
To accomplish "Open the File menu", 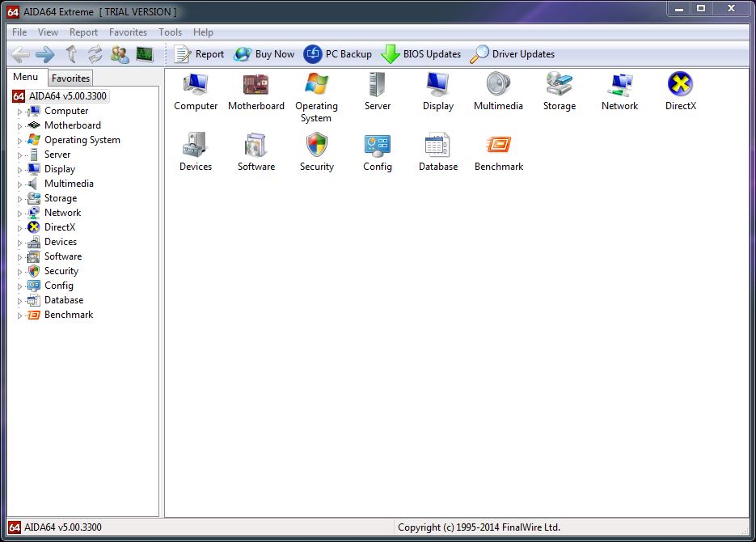I will [19, 32].
